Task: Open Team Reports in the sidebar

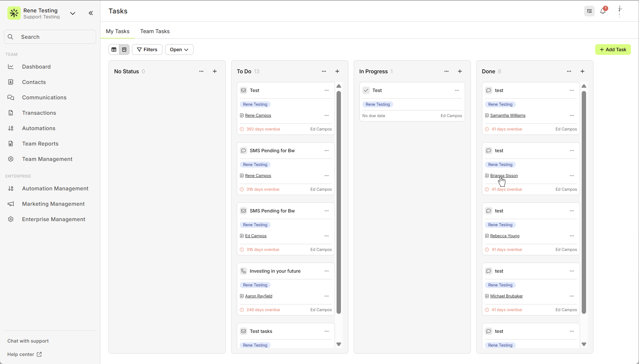Action: click(x=40, y=144)
